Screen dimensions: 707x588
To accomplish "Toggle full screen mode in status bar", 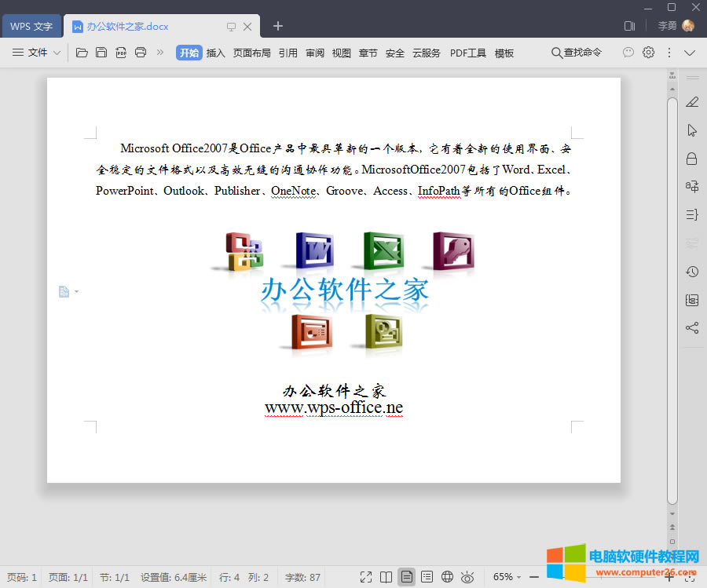I will (x=365, y=576).
